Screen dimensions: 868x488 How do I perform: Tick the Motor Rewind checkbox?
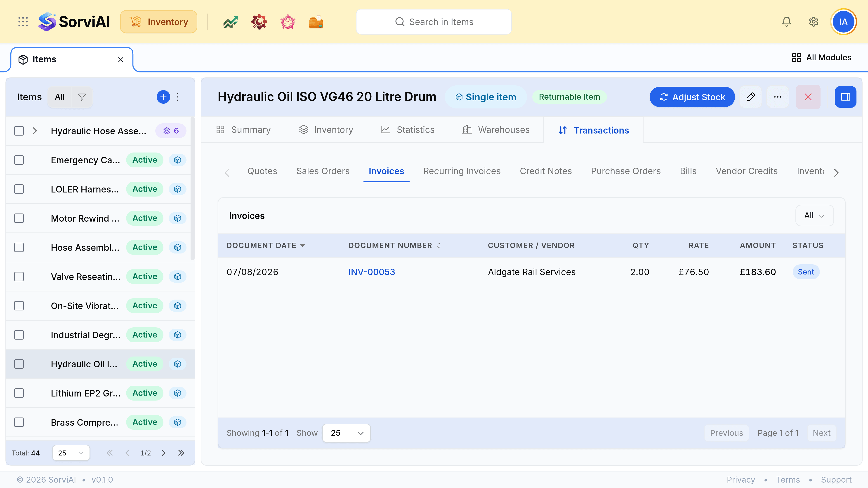[x=19, y=218]
